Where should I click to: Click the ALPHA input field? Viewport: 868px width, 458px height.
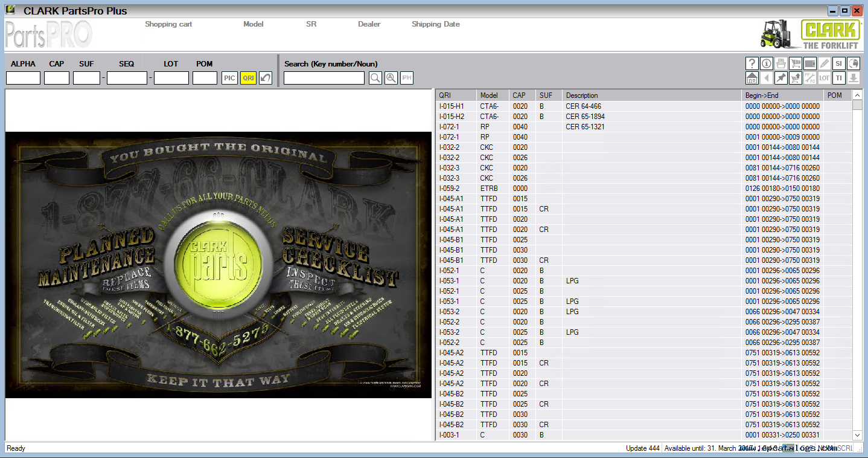(23, 78)
